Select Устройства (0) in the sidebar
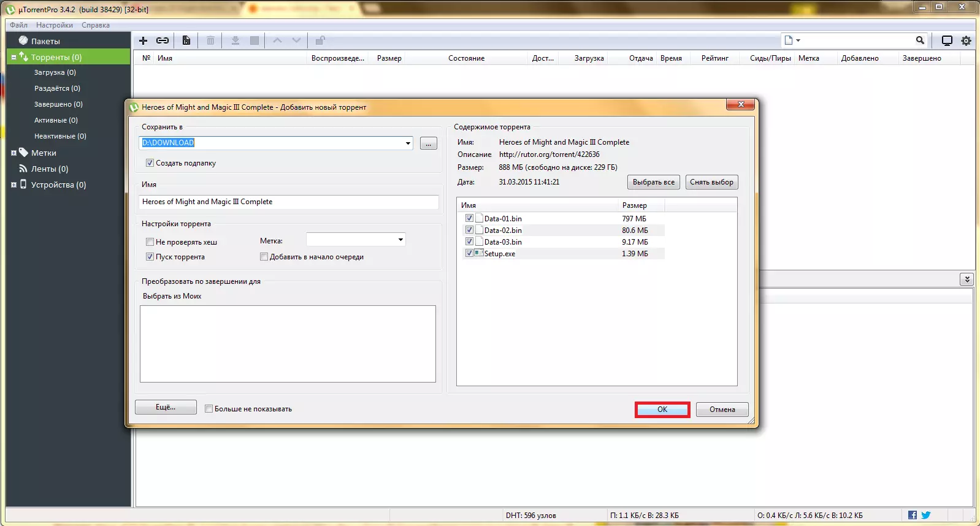Screen dimensions: 980x526 click(58, 185)
